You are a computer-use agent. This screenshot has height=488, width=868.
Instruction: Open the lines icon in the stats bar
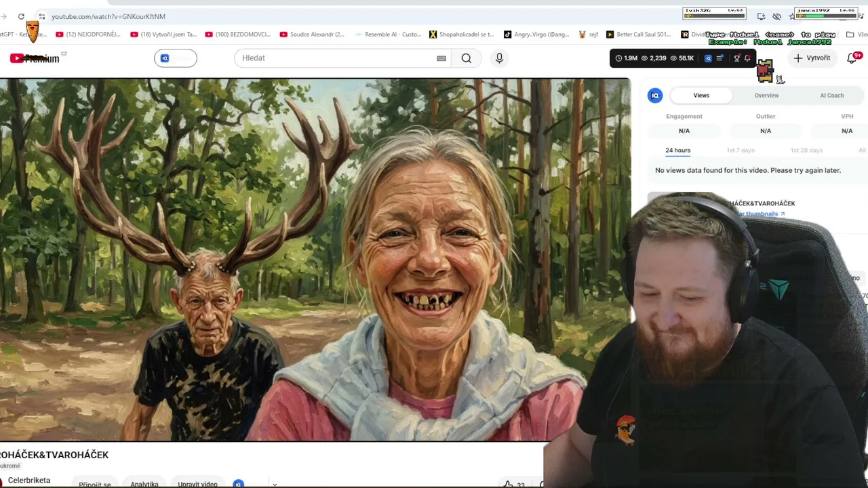coord(719,58)
